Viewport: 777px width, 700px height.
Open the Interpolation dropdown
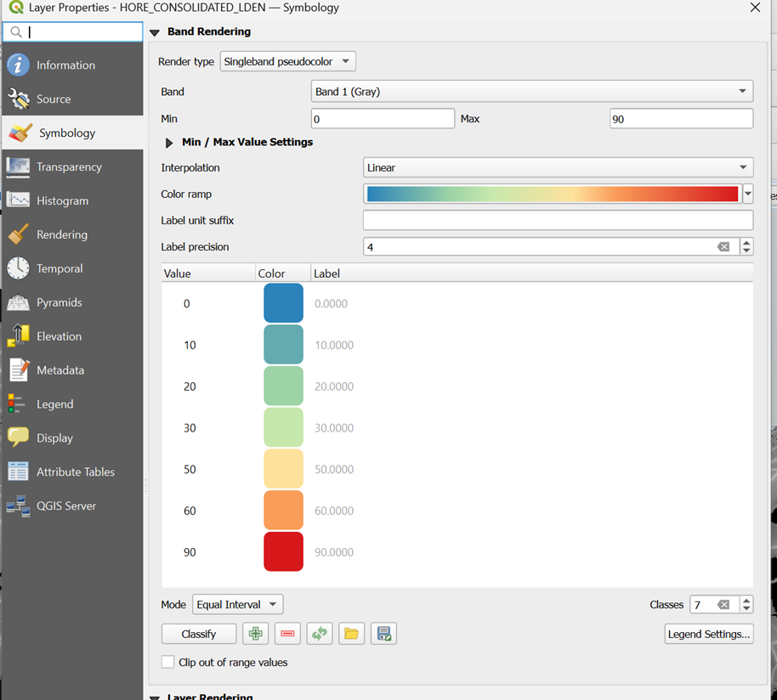click(x=558, y=167)
